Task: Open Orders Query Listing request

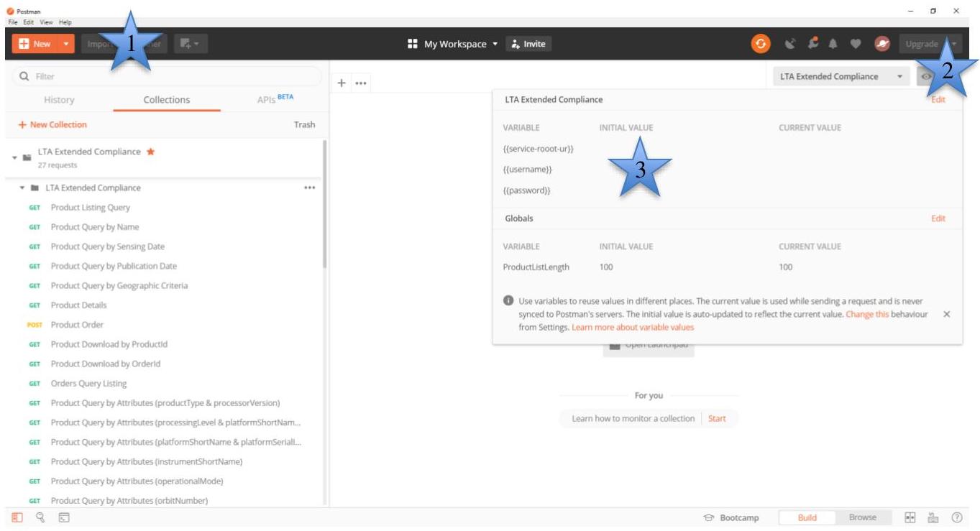Action: [x=88, y=383]
